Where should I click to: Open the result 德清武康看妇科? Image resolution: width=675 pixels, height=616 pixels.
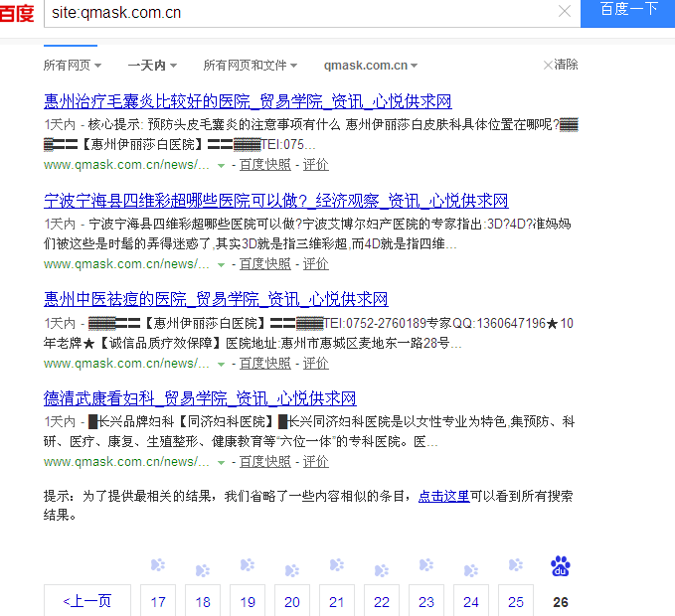coord(200,398)
